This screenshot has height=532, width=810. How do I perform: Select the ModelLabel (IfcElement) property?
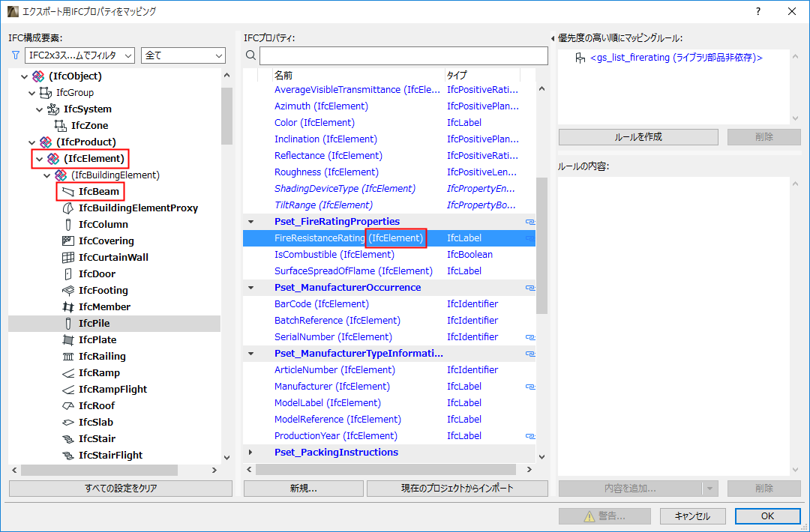[x=389, y=403]
